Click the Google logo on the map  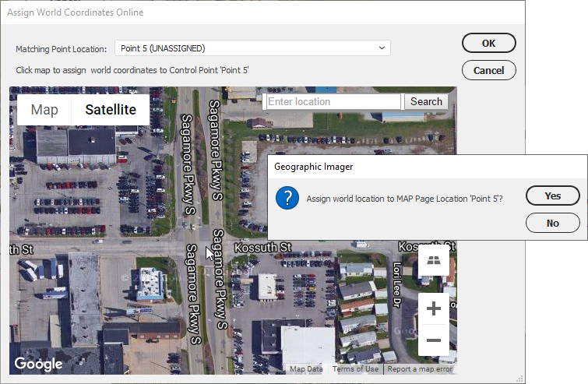click(x=39, y=364)
